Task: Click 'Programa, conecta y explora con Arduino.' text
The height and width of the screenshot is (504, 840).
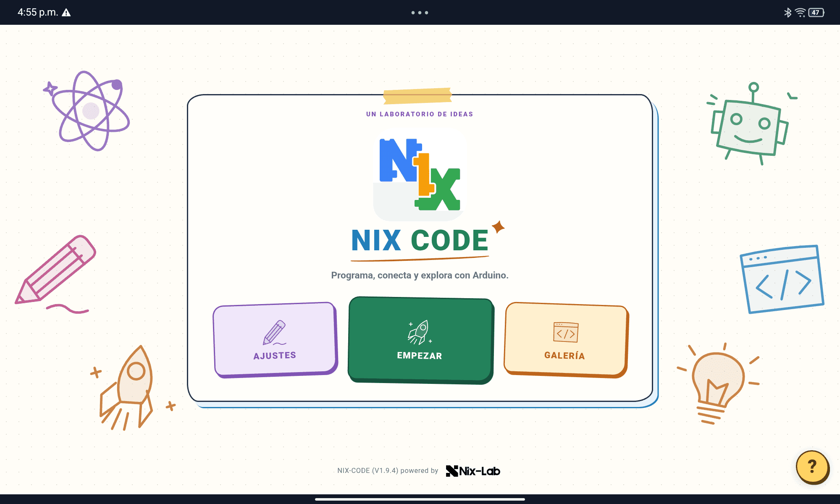Action: pos(420,276)
